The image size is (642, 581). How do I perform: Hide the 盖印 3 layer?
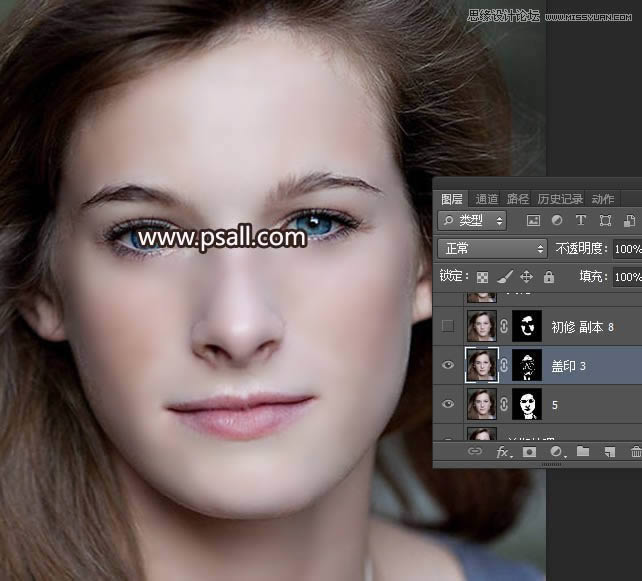(448, 366)
